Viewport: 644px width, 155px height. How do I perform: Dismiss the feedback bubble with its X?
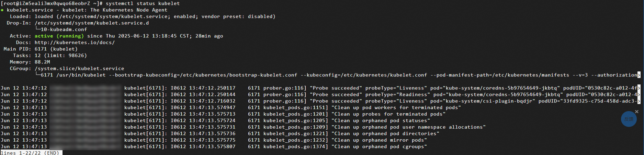pos(636,111)
